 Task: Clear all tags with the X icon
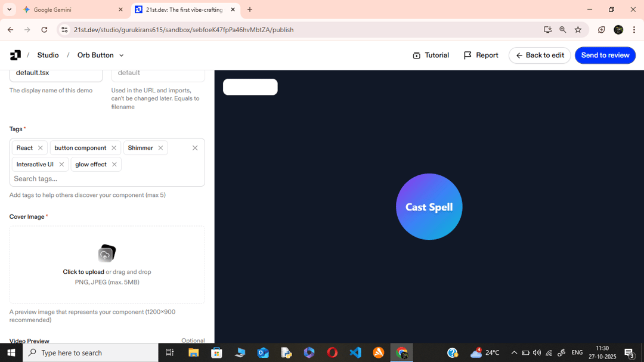[x=195, y=148]
